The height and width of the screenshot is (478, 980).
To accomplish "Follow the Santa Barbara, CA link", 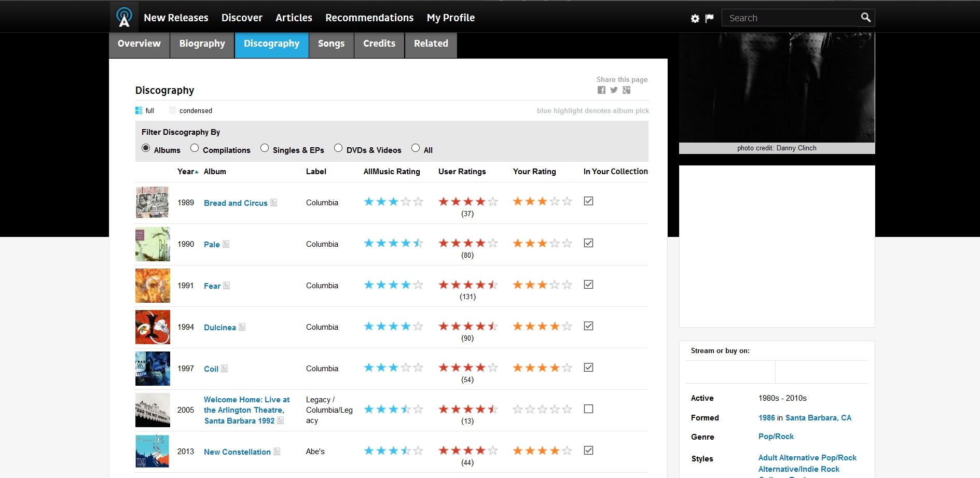I will (x=818, y=418).
